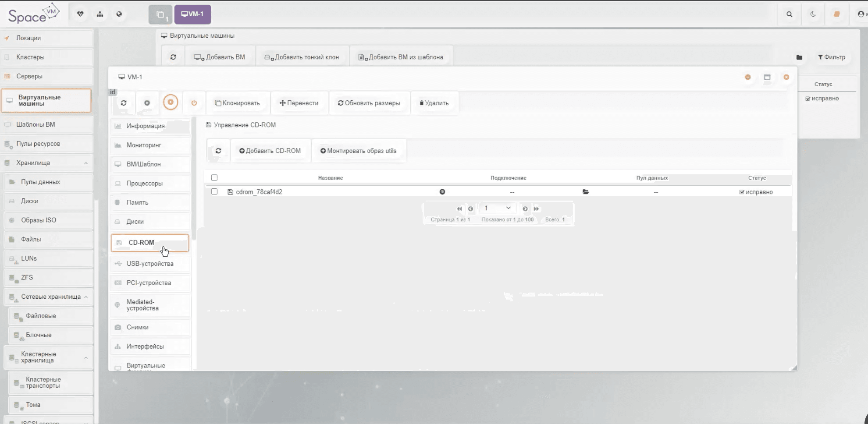Switch to the Мониторинг section

tap(144, 145)
